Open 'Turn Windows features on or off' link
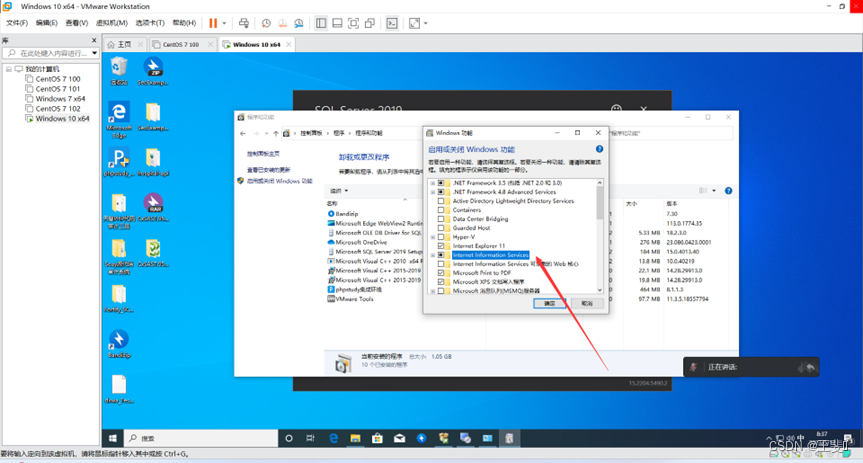Image resolution: width=863 pixels, height=463 pixels. click(x=279, y=181)
